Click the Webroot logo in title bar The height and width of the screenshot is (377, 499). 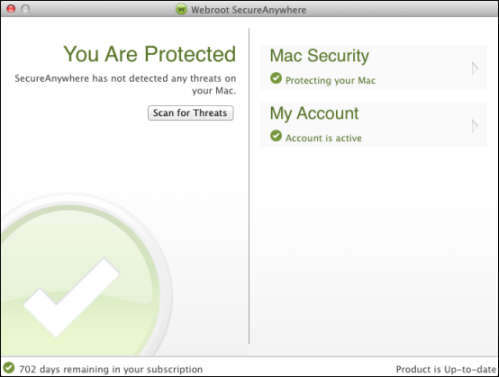tap(181, 9)
